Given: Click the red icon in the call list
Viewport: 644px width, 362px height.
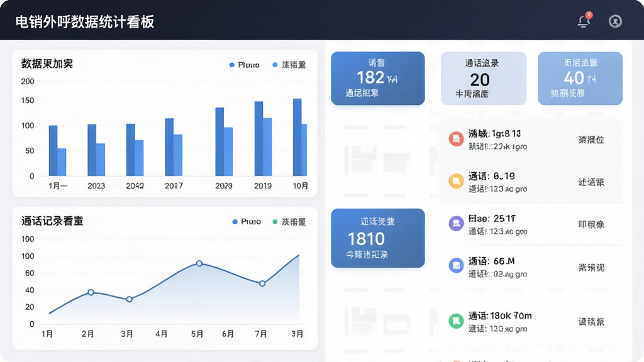Looking at the screenshot, I should pyautogui.click(x=456, y=139).
